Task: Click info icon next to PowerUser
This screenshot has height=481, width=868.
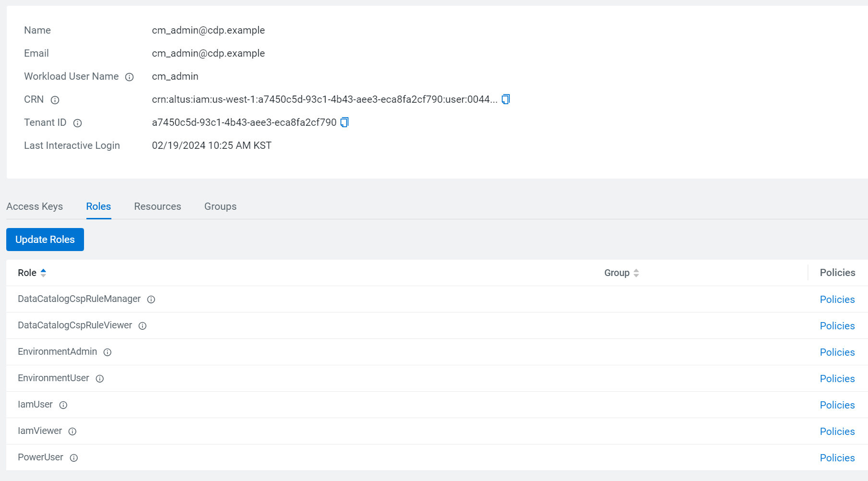Action: 73,458
